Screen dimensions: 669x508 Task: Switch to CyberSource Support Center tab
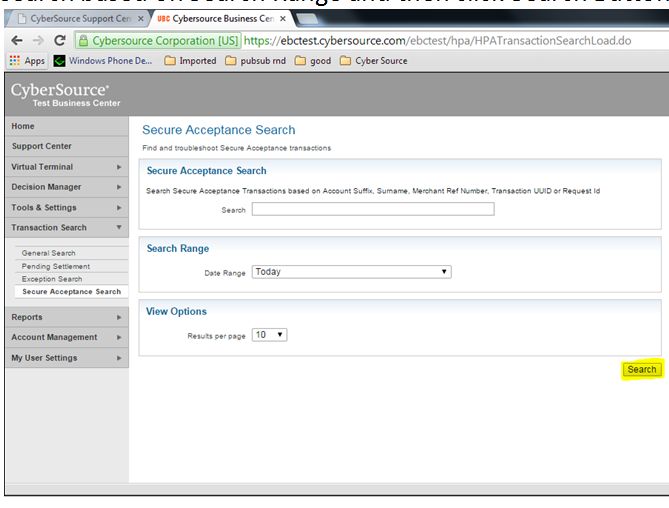pyautogui.click(x=79, y=19)
